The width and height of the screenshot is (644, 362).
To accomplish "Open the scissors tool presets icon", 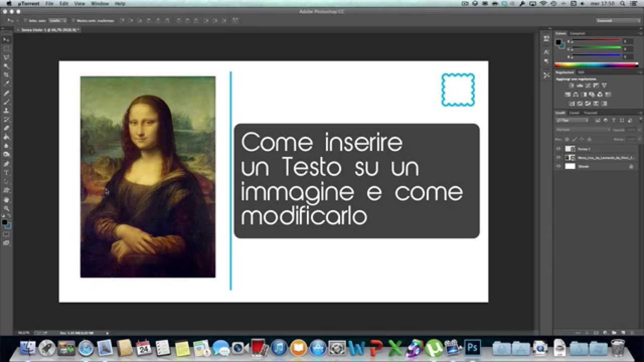I will point(546,75).
